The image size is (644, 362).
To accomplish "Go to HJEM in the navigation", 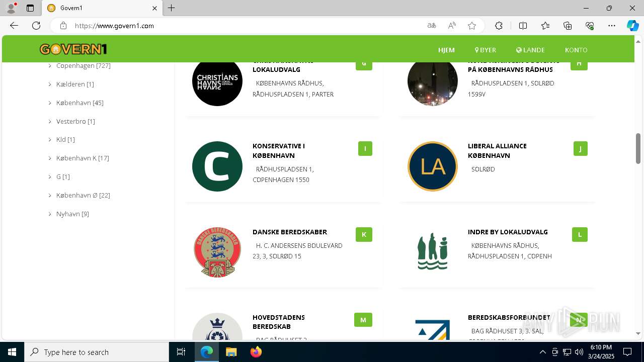I will point(446,50).
